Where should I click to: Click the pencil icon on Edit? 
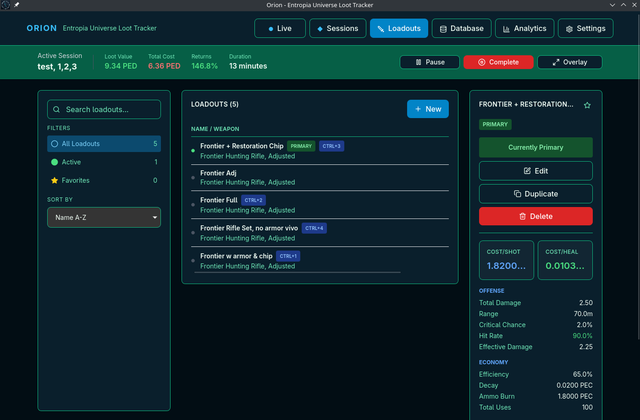coord(527,171)
